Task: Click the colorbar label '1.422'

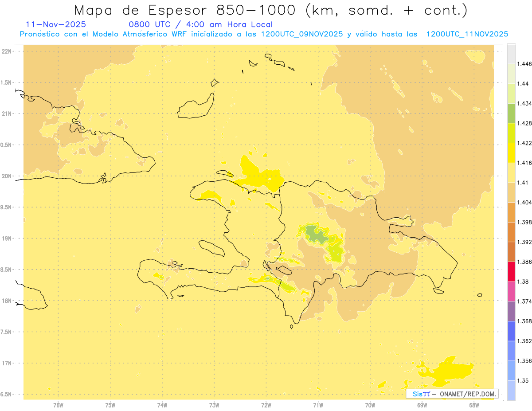Action: coord(525,143)
